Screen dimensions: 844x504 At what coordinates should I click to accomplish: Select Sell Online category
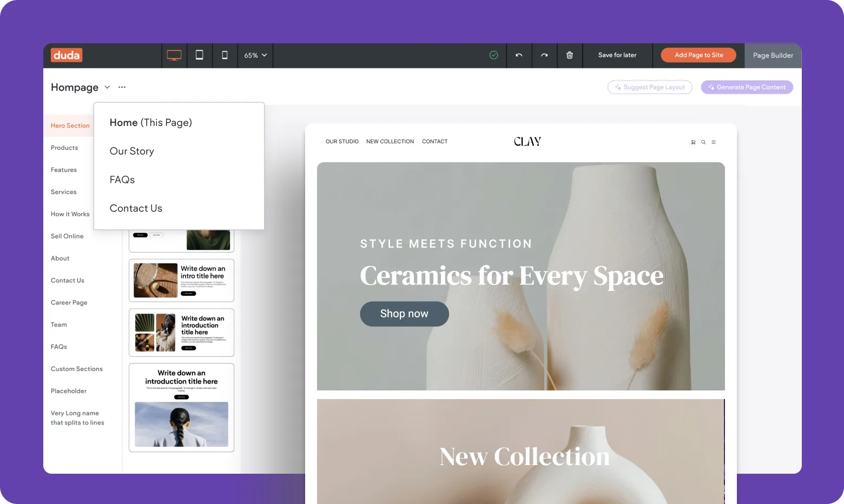67,236
